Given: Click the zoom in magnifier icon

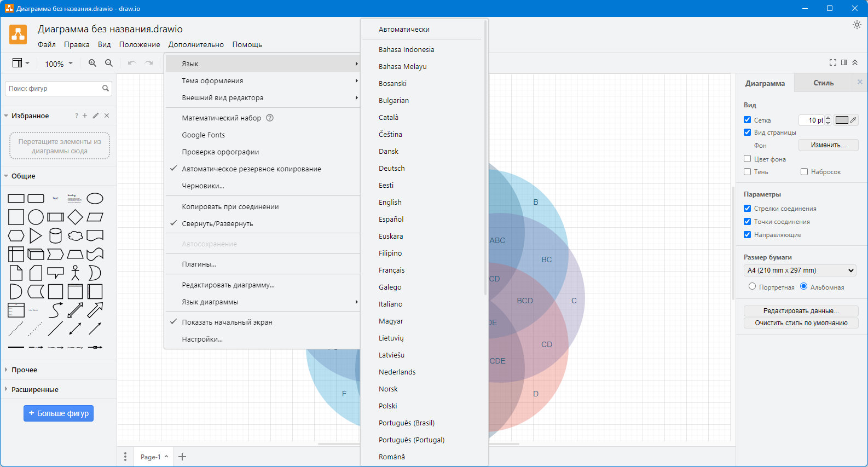Looking at the screenshot, I should 92,63.
